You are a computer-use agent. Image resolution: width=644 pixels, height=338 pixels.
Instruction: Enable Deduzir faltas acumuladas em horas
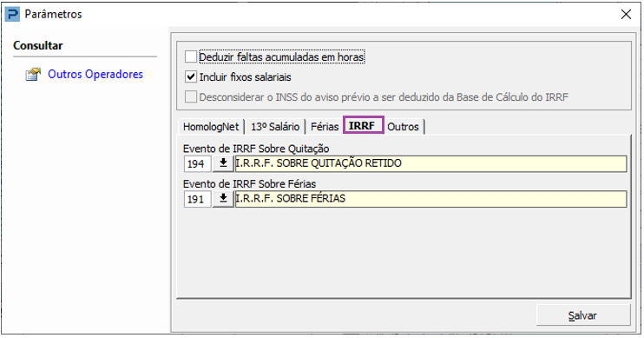click(191, 56)
